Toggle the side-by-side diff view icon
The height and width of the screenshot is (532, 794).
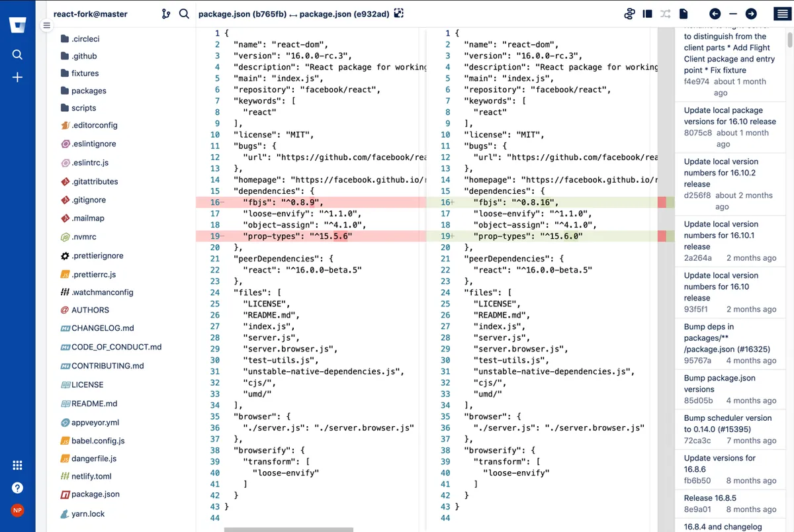coord(648,14)
